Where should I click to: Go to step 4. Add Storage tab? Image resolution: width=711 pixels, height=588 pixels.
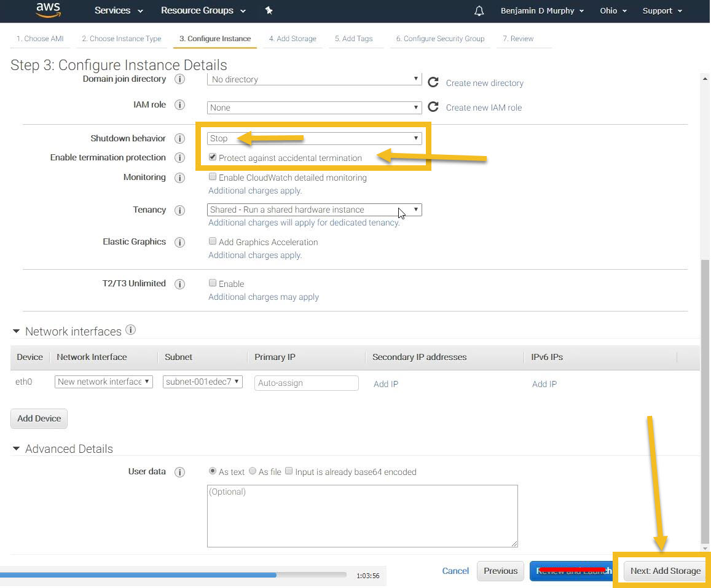[293, 39]
